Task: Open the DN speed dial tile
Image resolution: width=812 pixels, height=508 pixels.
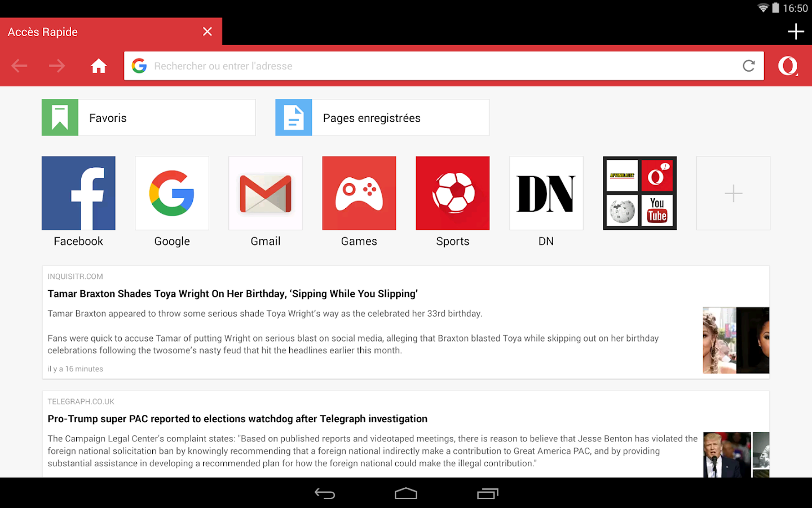Action: point(546,193)
